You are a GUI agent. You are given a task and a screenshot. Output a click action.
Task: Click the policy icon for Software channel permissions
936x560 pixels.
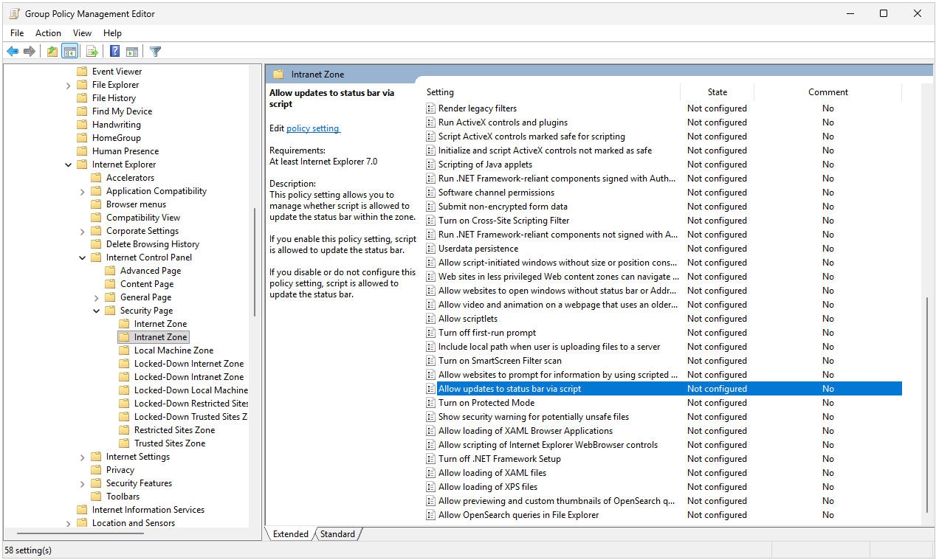click(x=431, y=193)
